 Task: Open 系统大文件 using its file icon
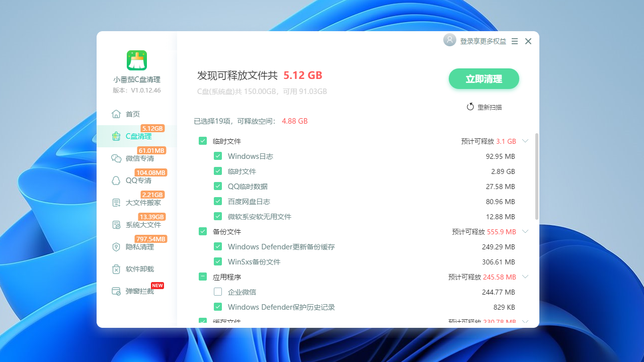(x=116, y=224)
